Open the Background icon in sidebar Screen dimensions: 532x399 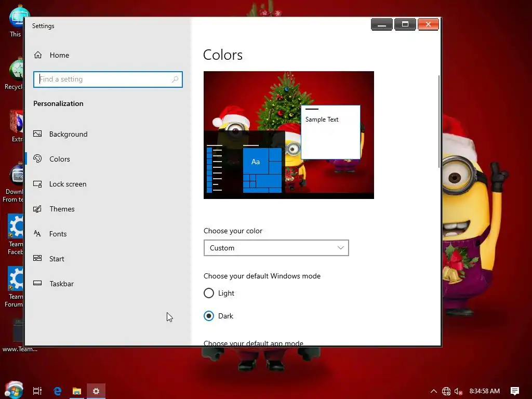37,134
